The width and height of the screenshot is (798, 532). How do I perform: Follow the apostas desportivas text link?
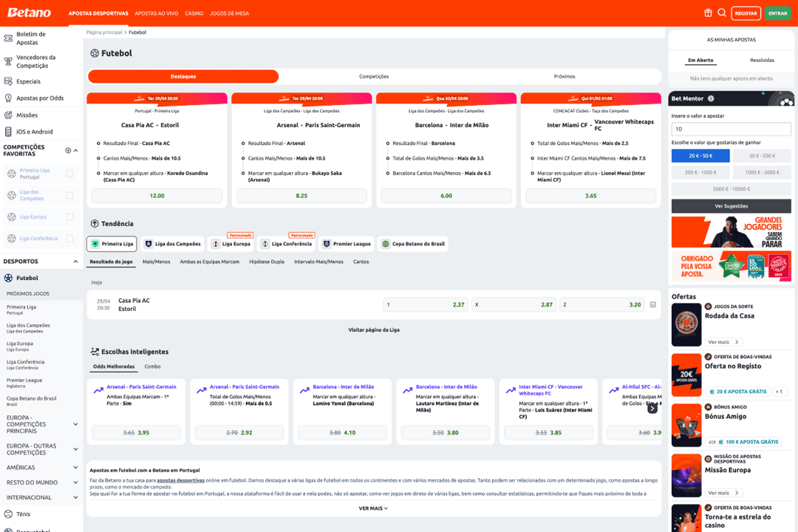(181, 480)
